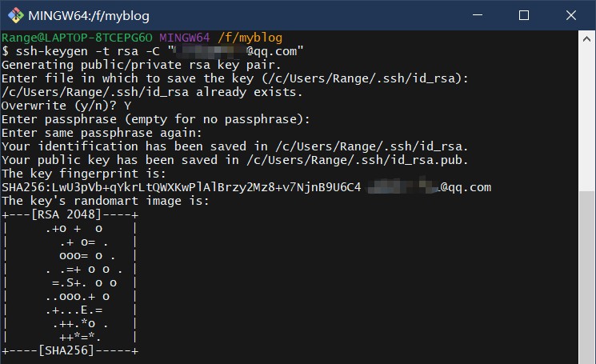Click the SHA256 fingerprint string
Image resolution: width=596 pixels, height=364 pixels.
coord(181,187)
